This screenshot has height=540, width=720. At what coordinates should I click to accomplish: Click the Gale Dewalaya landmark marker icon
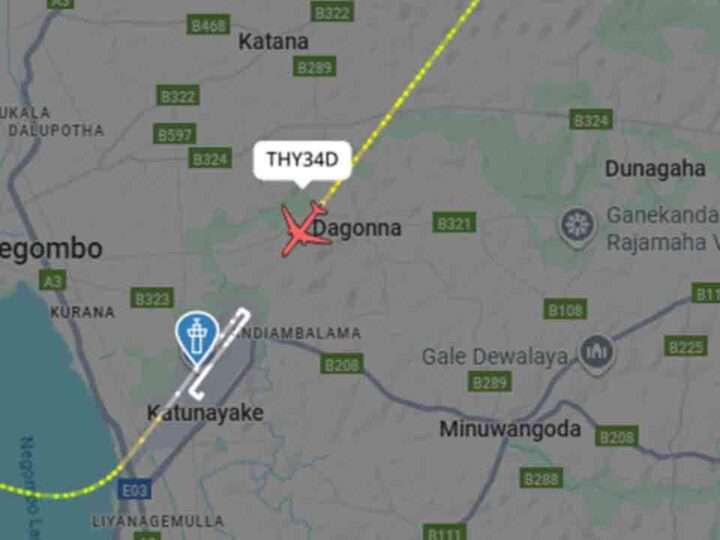pyautogui.click(x=596, y=354)
